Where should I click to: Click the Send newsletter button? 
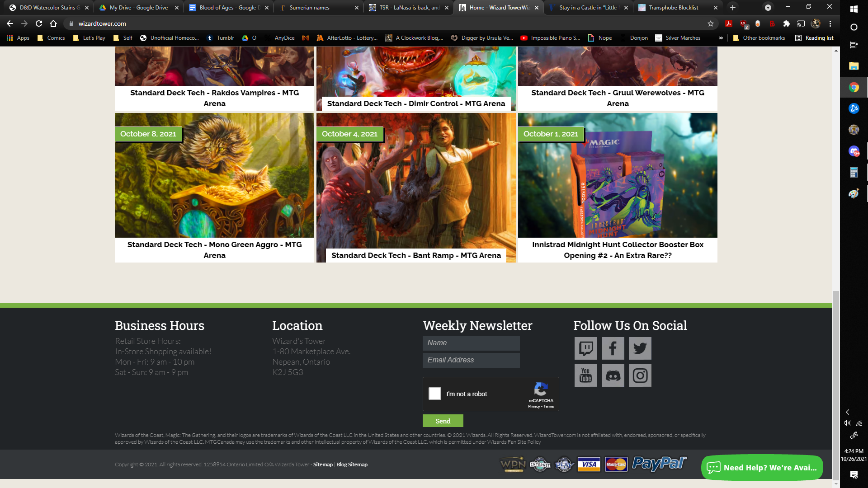point(443,421)
